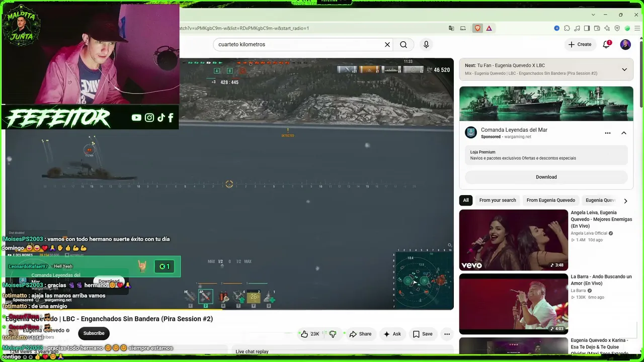Open more actions three-dot menu under video
The width and height of the screenshot is (644, 362).
tap(447, 334)
